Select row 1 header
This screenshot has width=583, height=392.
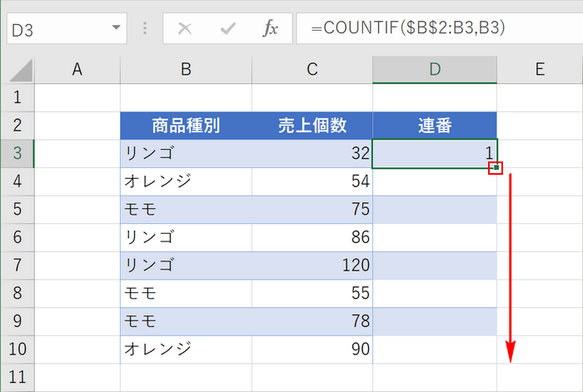click(17, 97)
